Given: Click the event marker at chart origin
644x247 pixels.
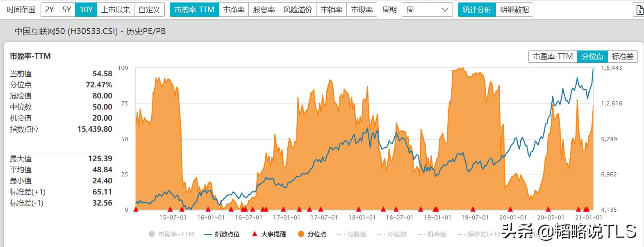Looking at the screenshot, I should click(x=136, y=209).
